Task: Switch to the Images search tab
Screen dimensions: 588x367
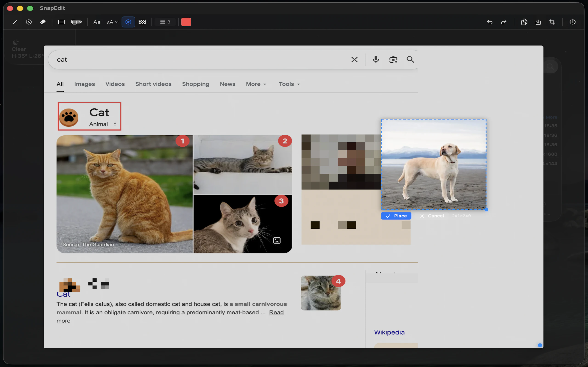Action: tap(84, 84)
